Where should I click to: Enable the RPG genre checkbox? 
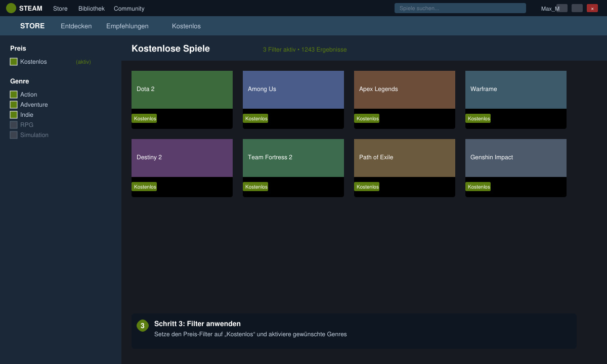pyautogui.click(x=14, y=125)
